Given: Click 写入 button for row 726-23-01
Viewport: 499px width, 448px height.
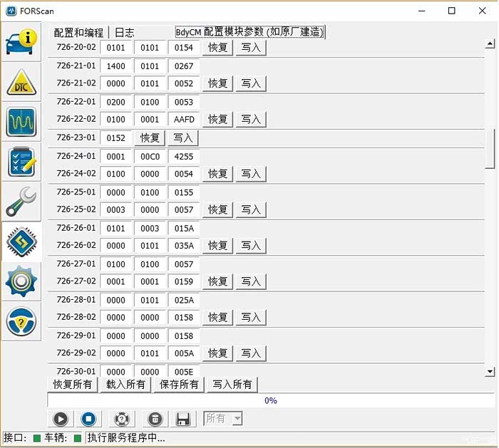Looking at the screenshot, I should point(183,138).
